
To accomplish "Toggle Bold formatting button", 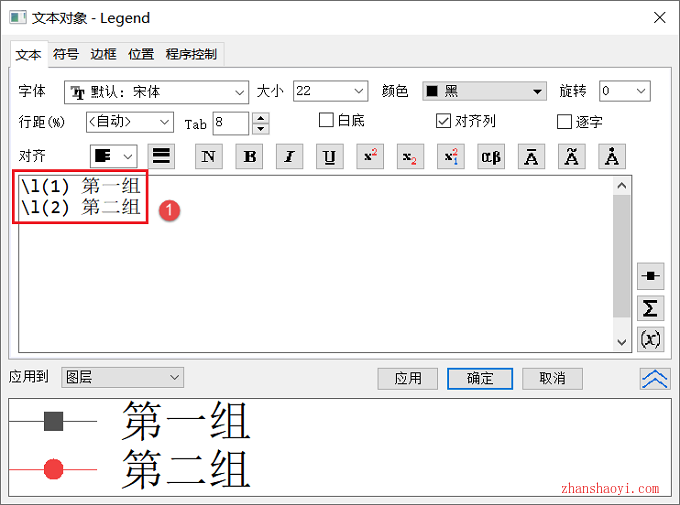I will [x=249, y=156].
